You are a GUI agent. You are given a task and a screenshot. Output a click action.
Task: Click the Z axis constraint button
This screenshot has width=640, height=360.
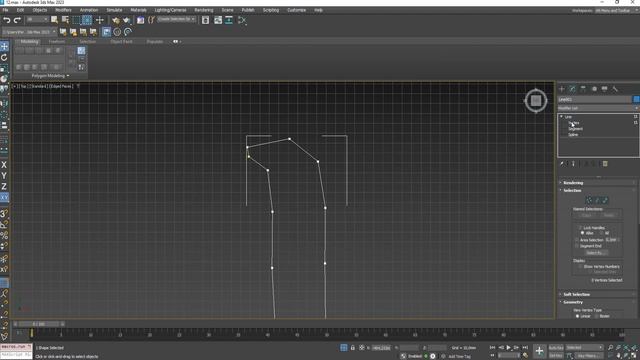[4, 187]
